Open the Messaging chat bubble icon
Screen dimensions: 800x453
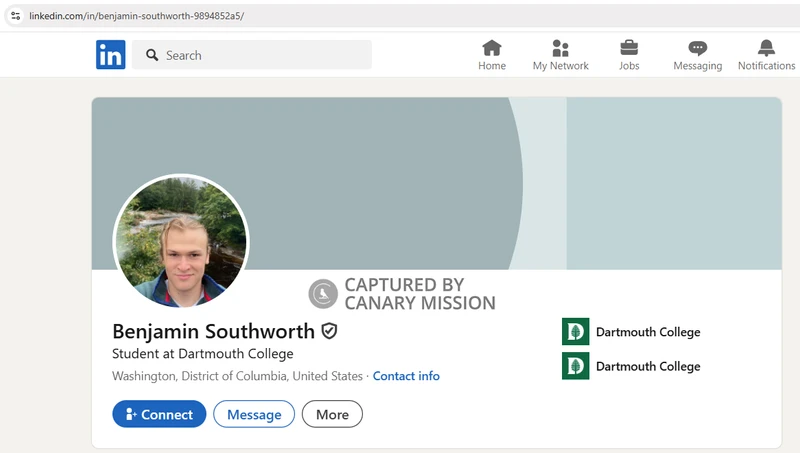(697, 48)
